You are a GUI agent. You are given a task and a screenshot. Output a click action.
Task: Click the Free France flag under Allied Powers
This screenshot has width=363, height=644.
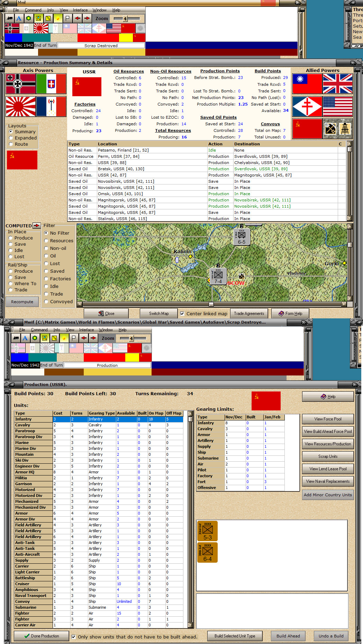point(307,107)
